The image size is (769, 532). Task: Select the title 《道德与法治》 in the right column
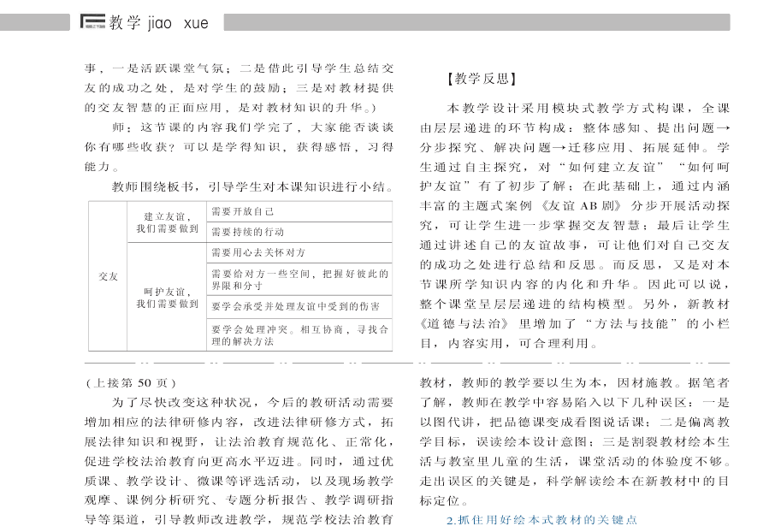click(x=464, y=324)
